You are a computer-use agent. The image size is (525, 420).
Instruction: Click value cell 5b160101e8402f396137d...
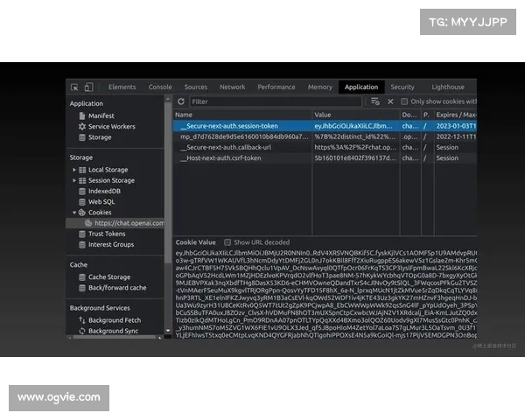point(355,158)
